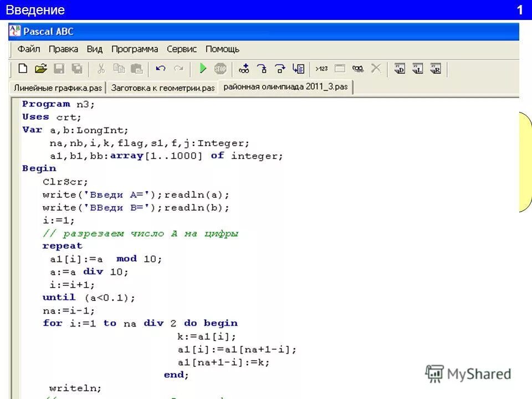Click the 'end;' line
Screen dimensions: 532x399
point(176,375)
